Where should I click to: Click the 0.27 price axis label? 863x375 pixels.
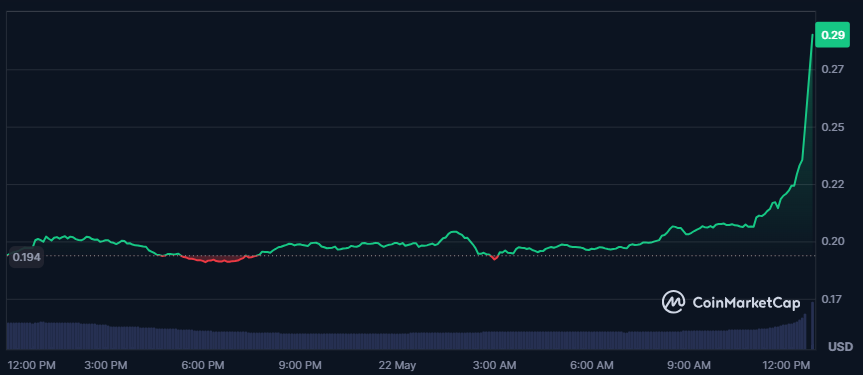tap(832, 69)
